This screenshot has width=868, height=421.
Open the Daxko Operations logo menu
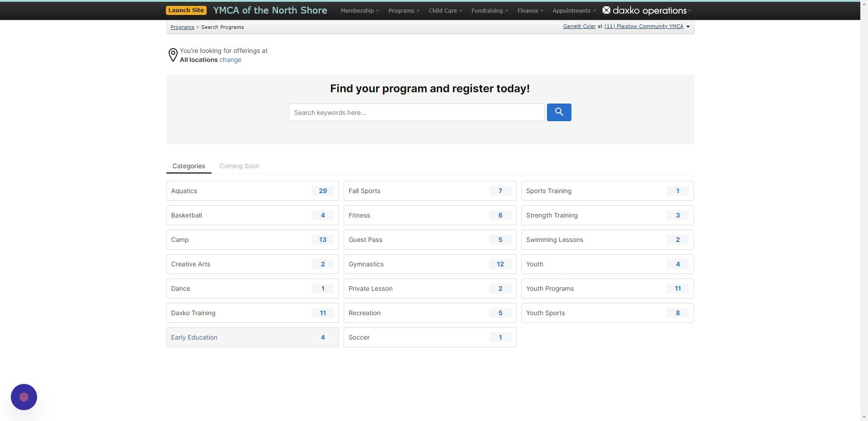click(646, 10)
